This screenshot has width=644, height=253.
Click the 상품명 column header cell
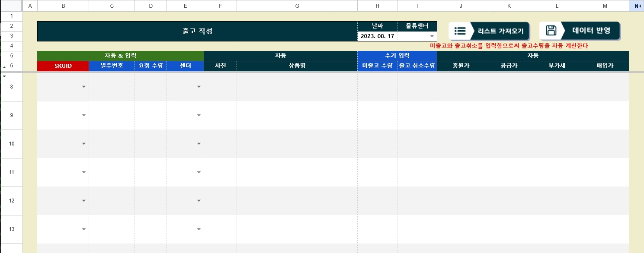297,66
